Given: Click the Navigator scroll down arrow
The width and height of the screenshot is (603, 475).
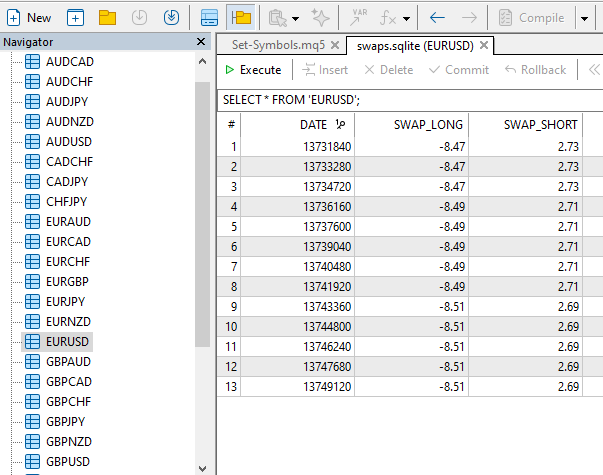Looking at the screenshot, I should point(203,467).
